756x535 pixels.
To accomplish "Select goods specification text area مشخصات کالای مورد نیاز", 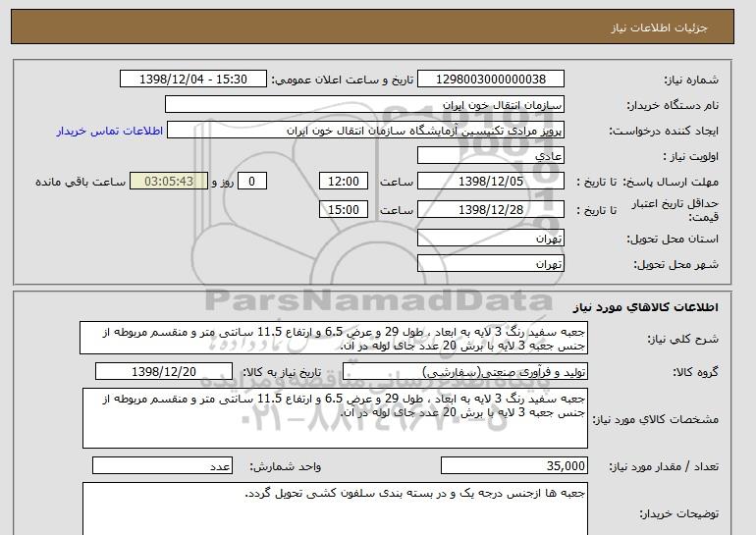I will [x=335, y=418].
